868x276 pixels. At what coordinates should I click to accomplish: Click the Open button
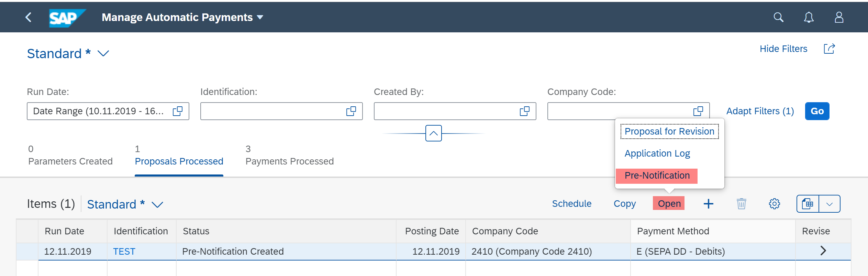click(x=669, y=203)
